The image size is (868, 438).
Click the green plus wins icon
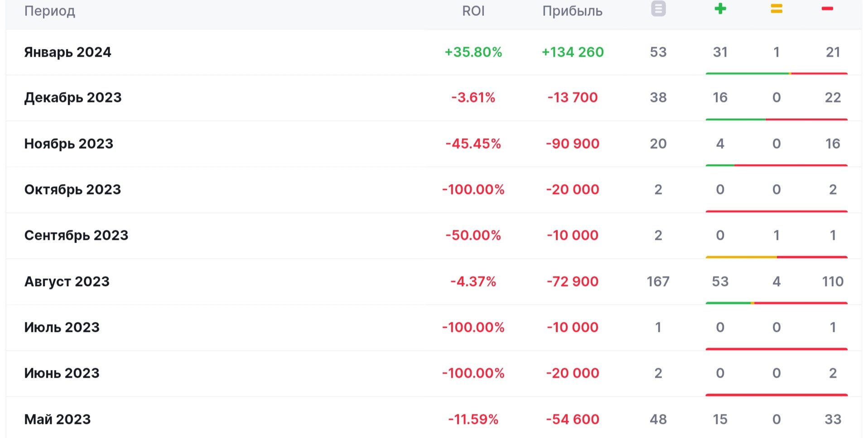tap(720, 9)
